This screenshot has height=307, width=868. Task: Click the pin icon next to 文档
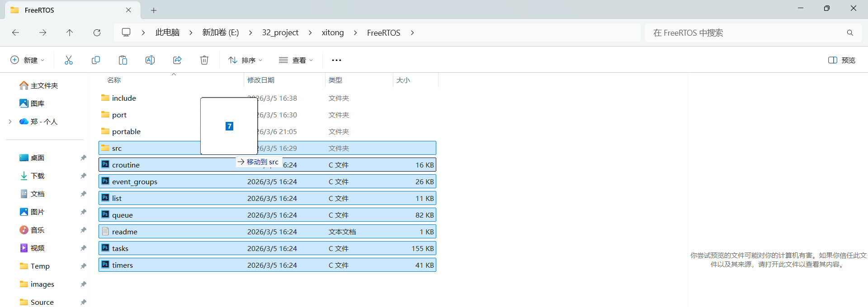click(x=83, y=194)
